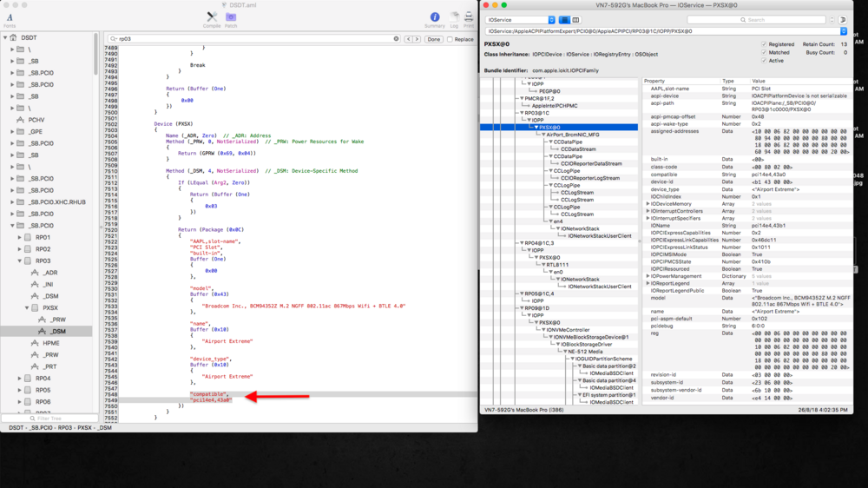
Task: Toggle the Matched checkbox
Action: (x=764, y=53)
